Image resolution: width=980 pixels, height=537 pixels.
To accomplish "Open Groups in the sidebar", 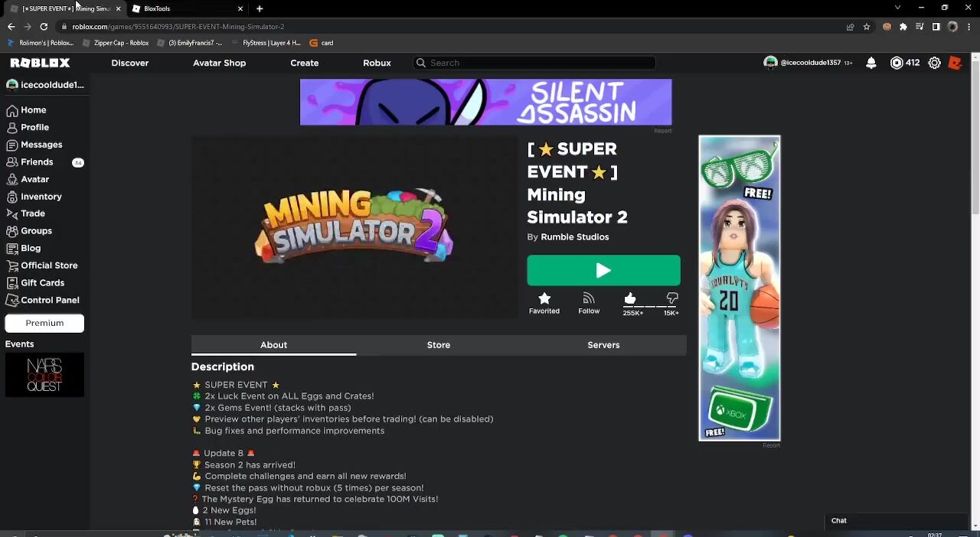I will tap(29, 231).
